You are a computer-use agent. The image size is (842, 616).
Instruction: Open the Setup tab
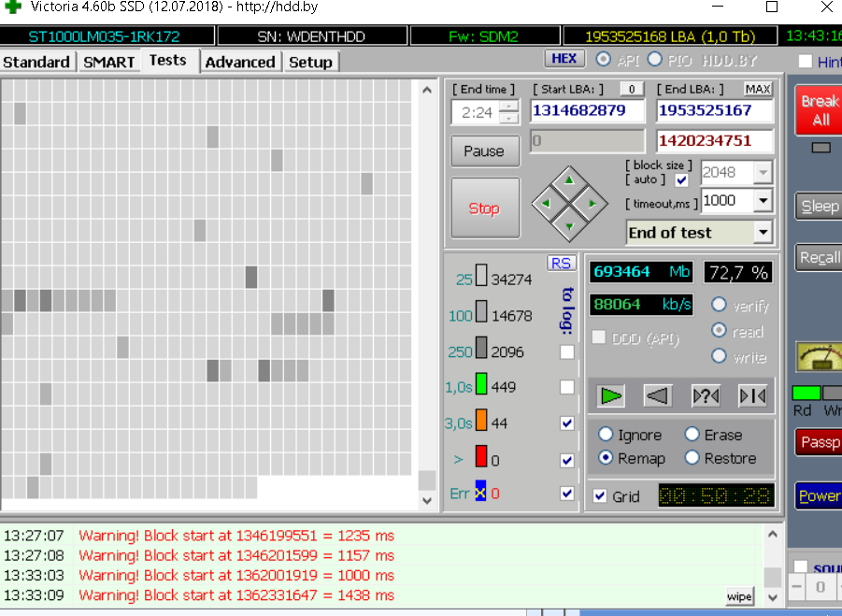tap(310, 62)
